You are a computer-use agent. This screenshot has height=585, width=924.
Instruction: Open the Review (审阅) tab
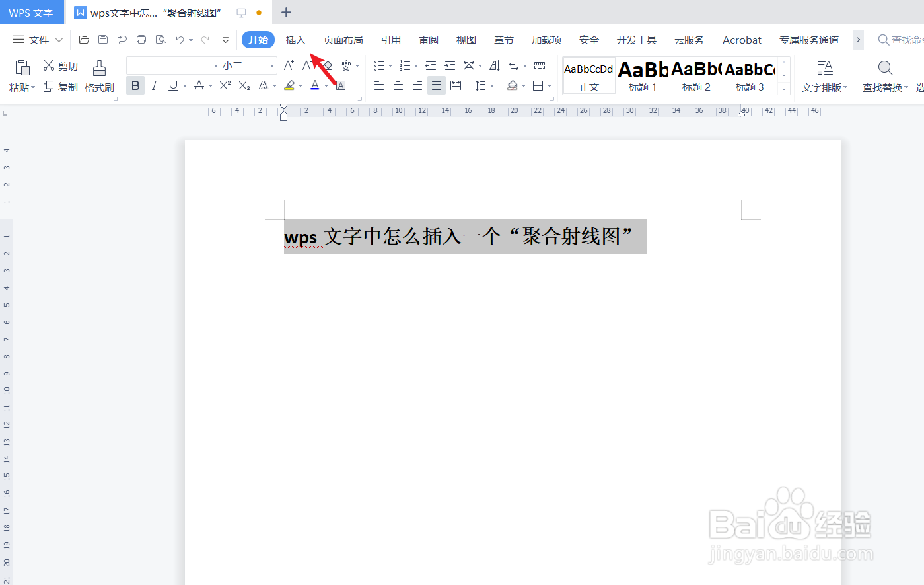coord(429,40)
